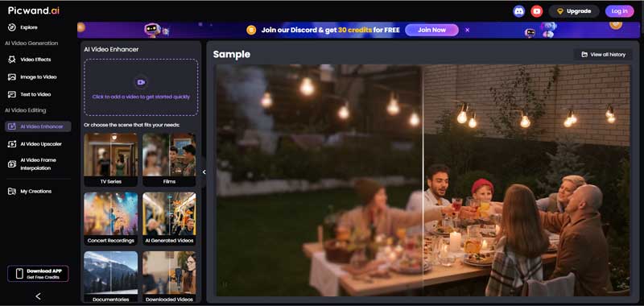Click the AI Video Enhancer icon
This screenshot has height=306, width=644.
click(x=12, y=126)
